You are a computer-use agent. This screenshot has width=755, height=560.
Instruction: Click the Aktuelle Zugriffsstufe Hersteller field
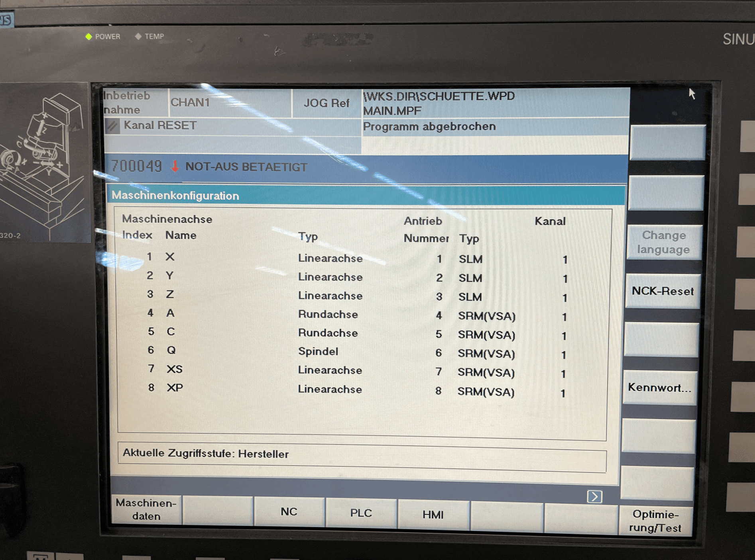(206, 454)
